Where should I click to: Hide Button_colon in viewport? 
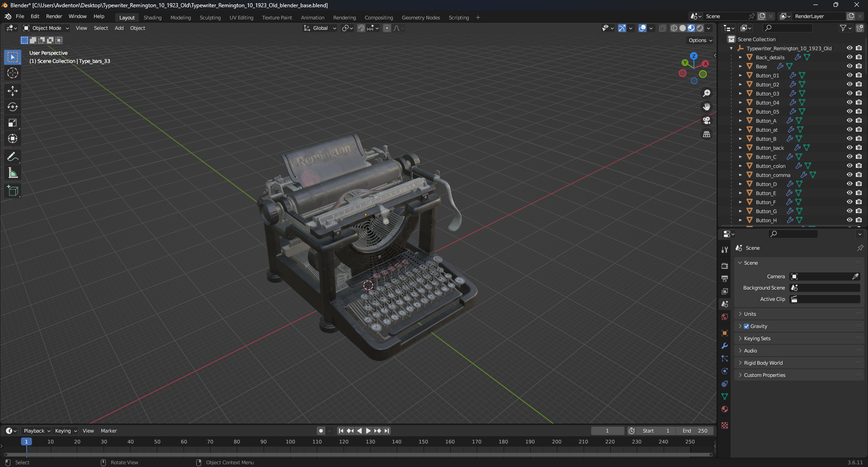click(849, 166)
